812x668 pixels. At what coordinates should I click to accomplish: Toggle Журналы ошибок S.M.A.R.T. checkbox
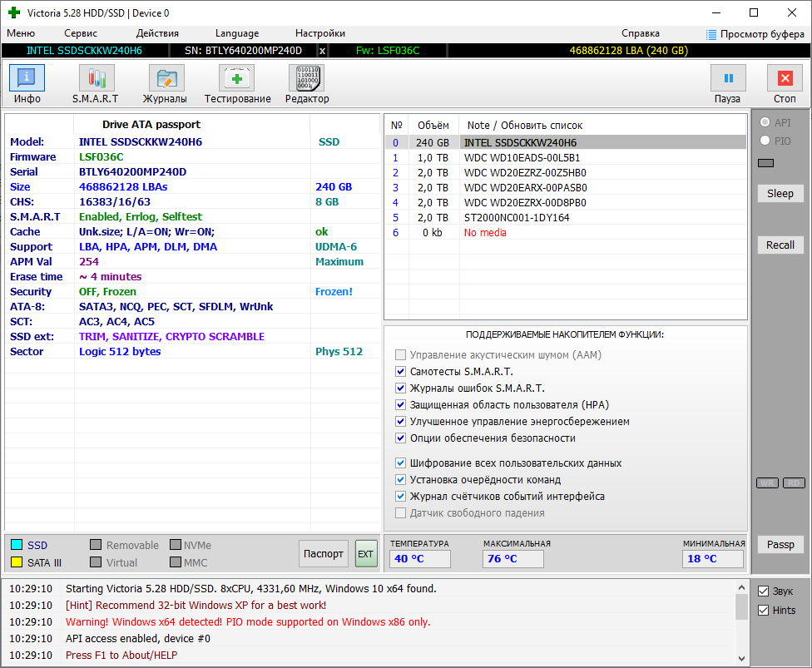(400, 388)
